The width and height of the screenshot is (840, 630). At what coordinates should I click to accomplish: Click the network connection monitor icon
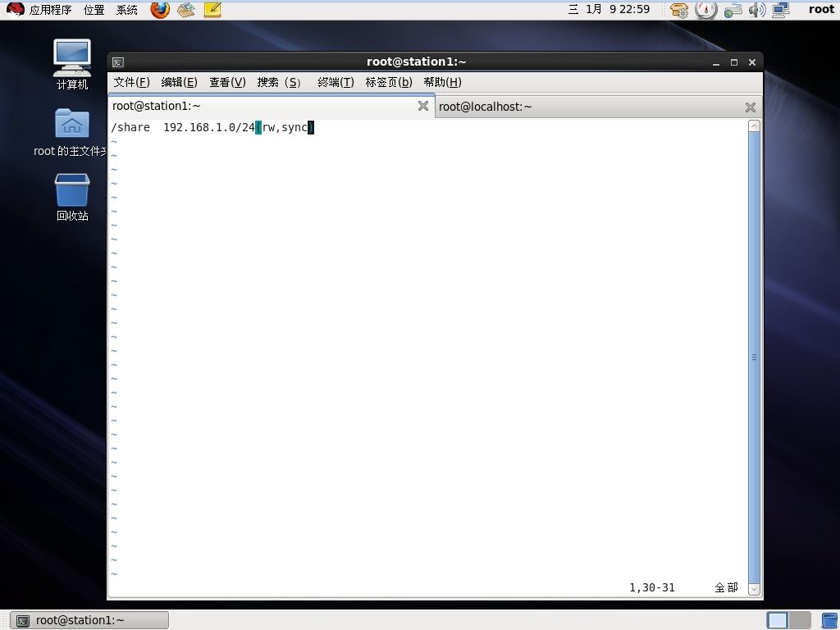click(x=781, y=10)
